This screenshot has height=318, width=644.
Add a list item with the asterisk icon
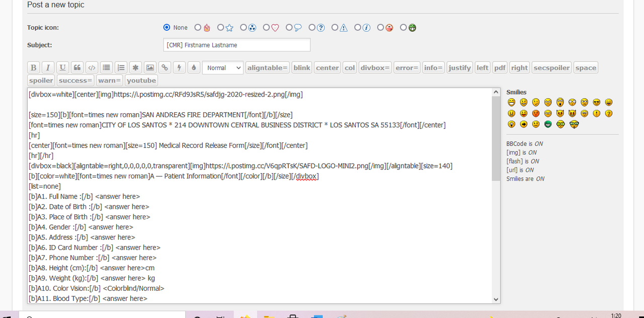[135, 68]
